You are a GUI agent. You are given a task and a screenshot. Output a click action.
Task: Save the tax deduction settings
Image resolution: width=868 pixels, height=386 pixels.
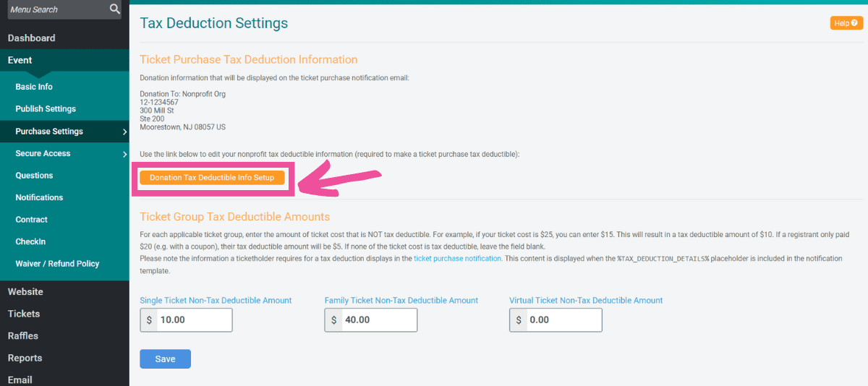coord(165,359)
